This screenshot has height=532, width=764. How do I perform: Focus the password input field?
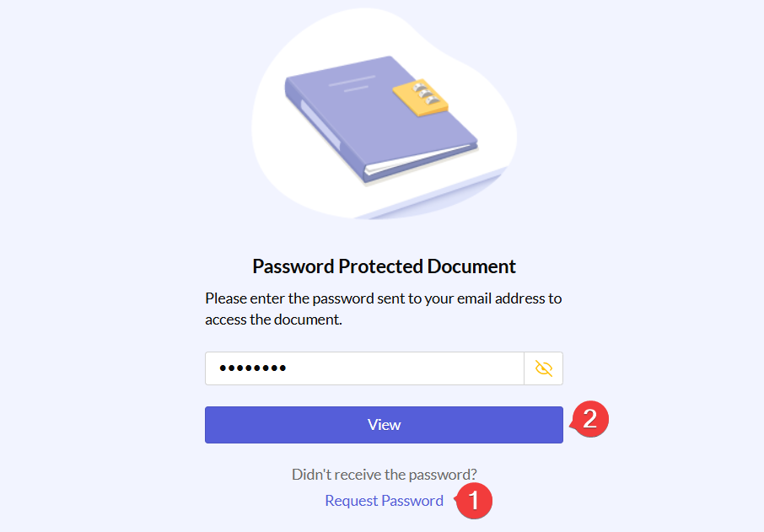[x=364, y=368]
